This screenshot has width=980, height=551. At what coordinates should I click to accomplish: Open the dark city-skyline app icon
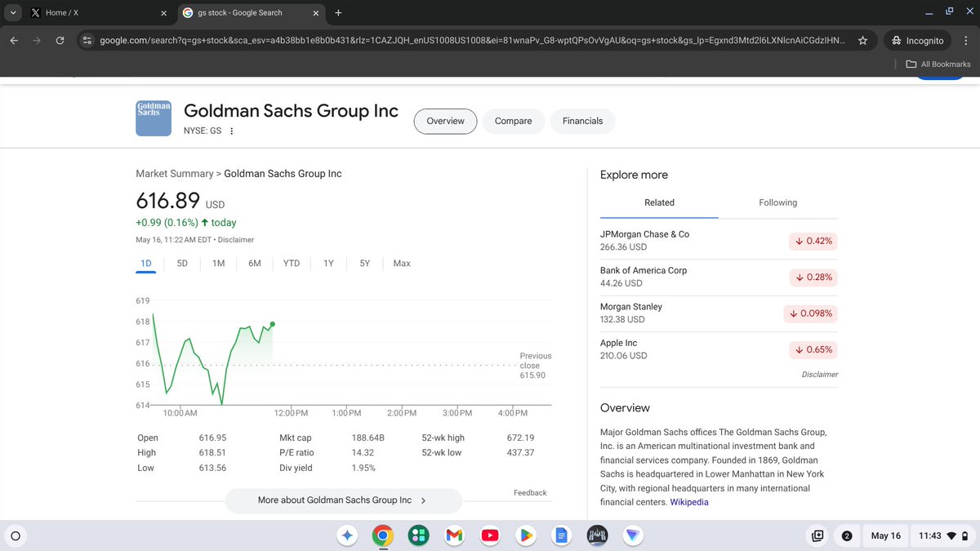(x=597, y=535)
